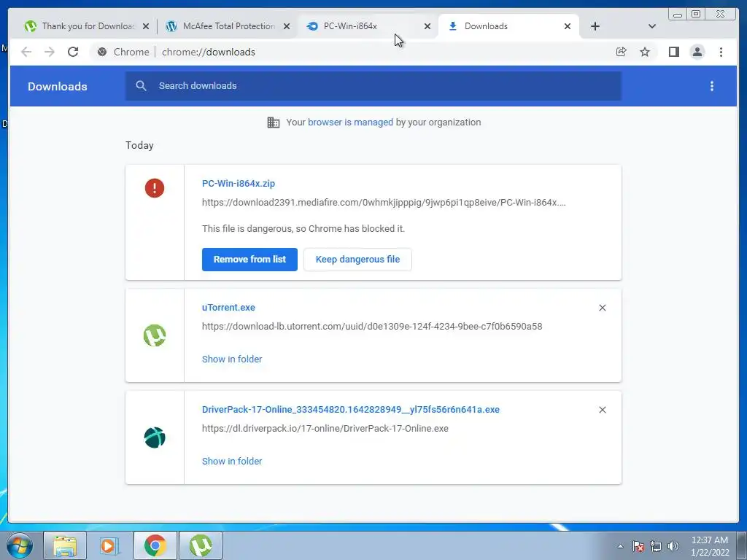This screenshot has height=560, width=747.
Task: Close the McAfee Total Protection tab
Action: (x=286, y=26)
